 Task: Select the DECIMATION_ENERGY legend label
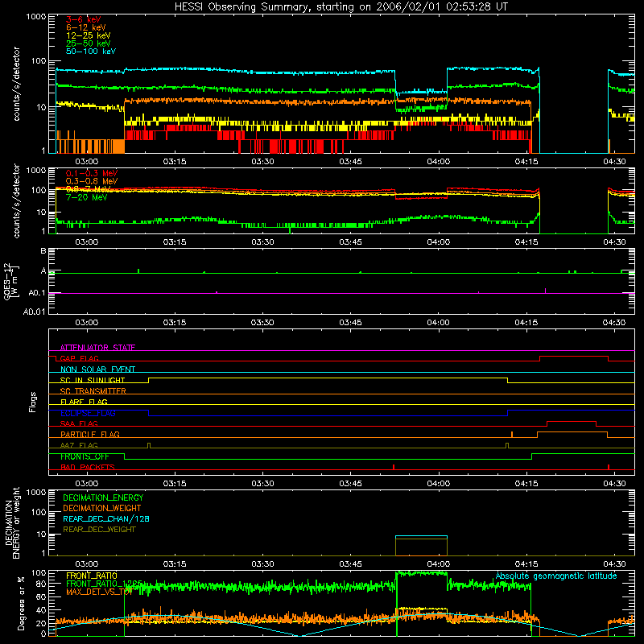103,497
